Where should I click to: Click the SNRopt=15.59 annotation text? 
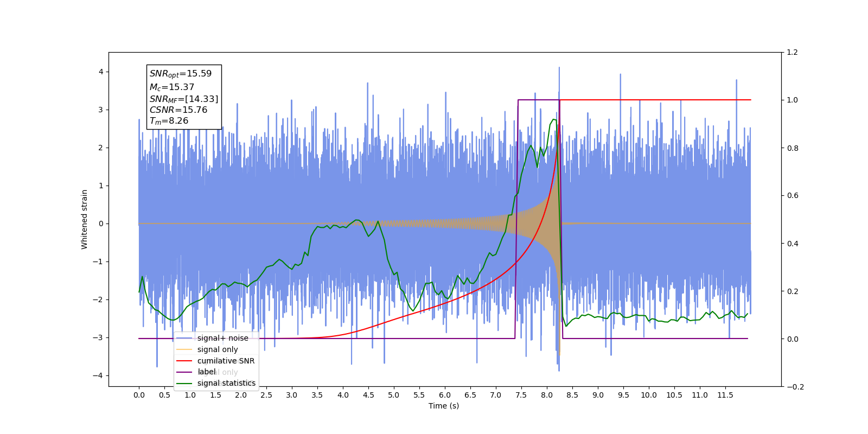[x=181, y=74]
